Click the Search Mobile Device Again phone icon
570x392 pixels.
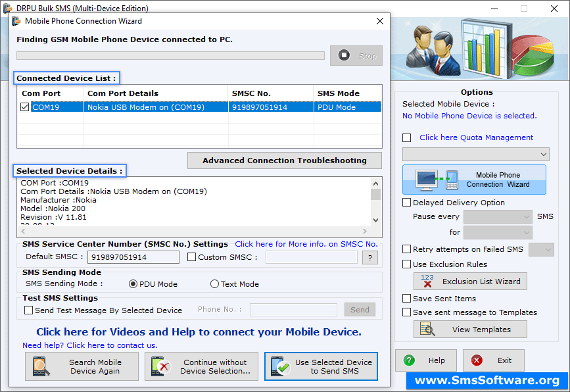click(41, 366)
